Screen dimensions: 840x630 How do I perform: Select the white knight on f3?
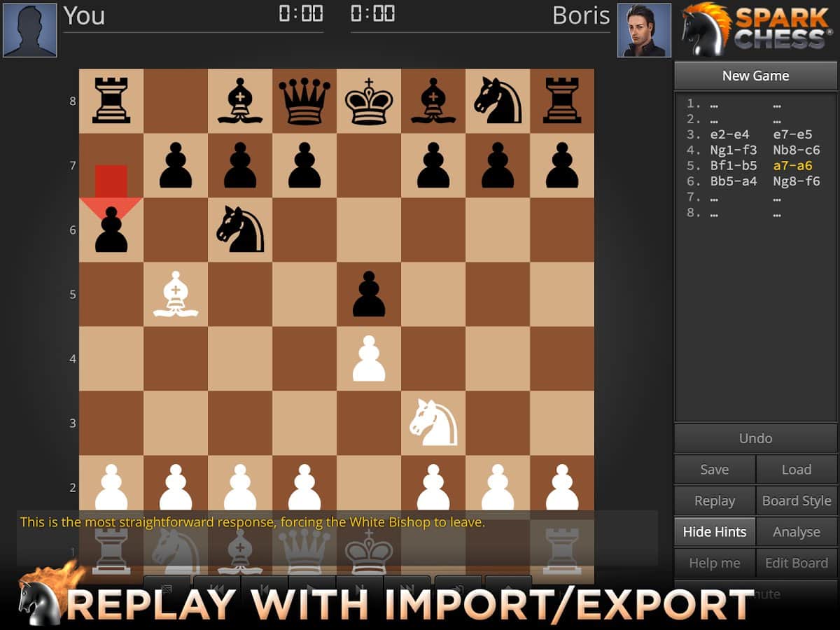point(433,423)
